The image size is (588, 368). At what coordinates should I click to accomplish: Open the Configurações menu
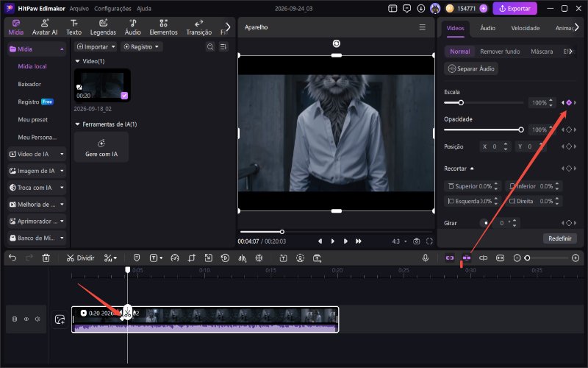[x=112, y=8]
